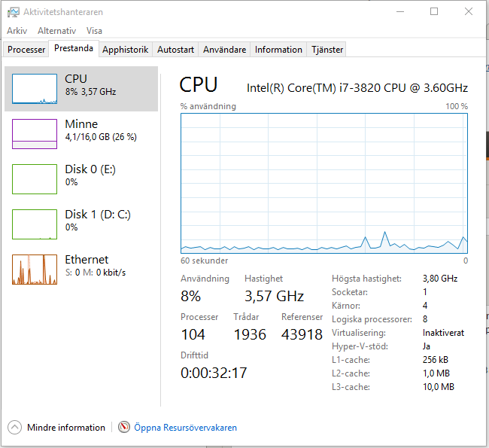Viewport: 489px width, 448px height.
Task: Open Disk 0 (E:) performance view
Action: click(x=81, y=179)
